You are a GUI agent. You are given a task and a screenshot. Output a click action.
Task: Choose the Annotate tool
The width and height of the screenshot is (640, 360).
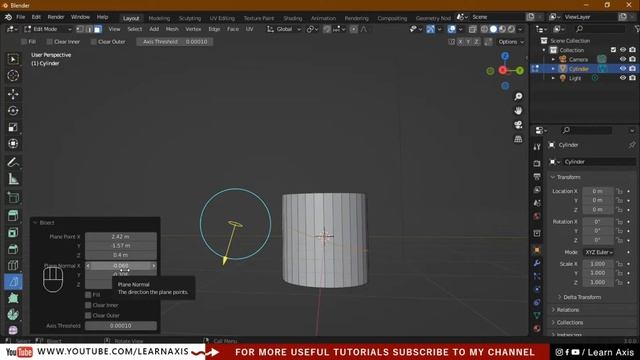pyautogui.click(x=13, y=162)
